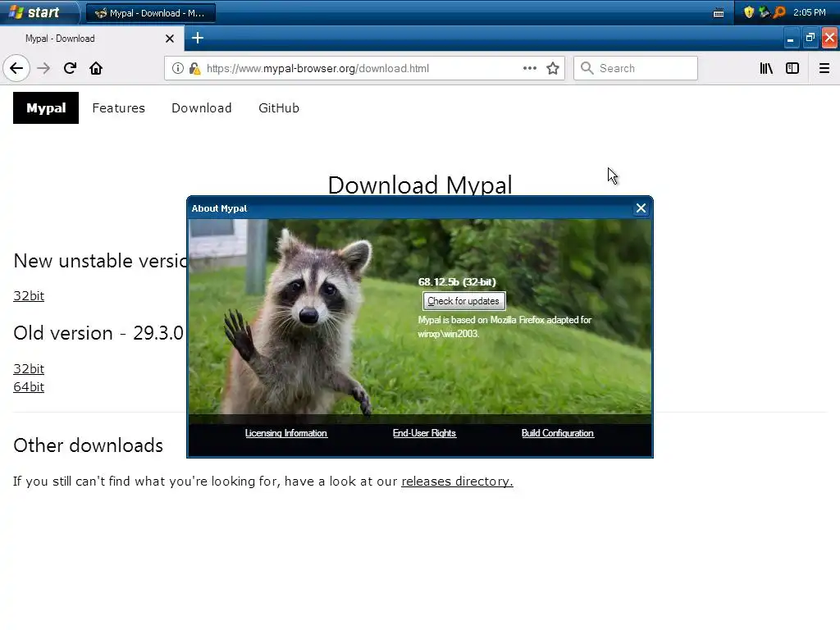Bookmark this page with the star icon
This screenshot has width=840, height=630.
click(x=553, y=68)
